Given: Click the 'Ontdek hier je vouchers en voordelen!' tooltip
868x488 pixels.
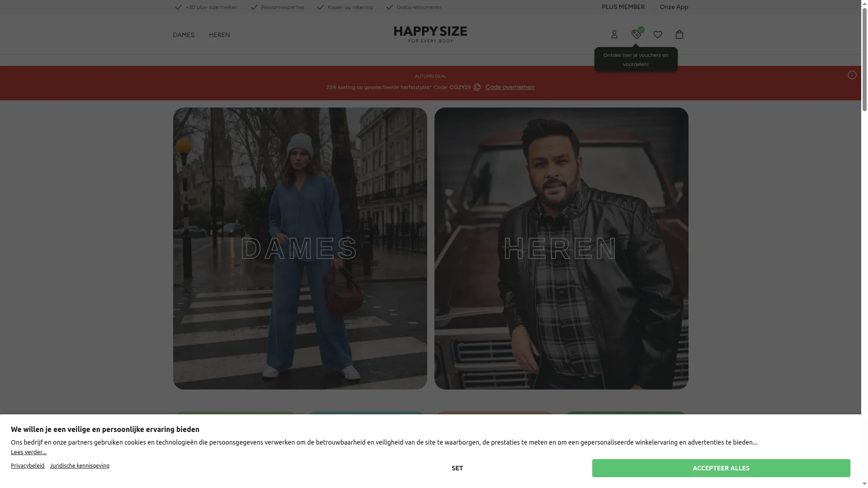Looking at the screenshot, I should pyautogui.click(x=636, y=60).
